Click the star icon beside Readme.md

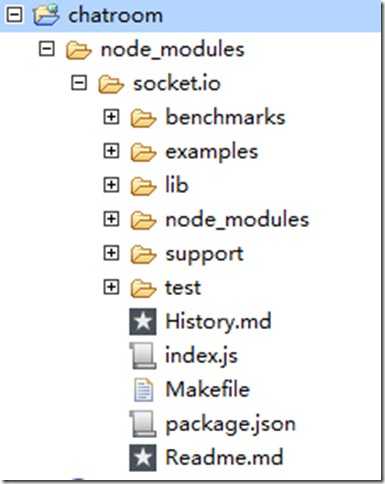pyautogui.click(x=143, y=458)
